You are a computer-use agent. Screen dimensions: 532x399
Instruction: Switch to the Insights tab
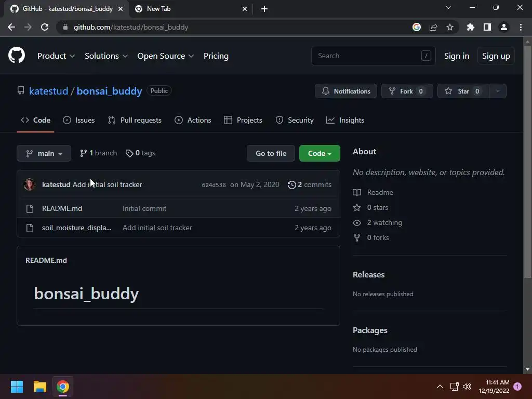coord(345,120)
